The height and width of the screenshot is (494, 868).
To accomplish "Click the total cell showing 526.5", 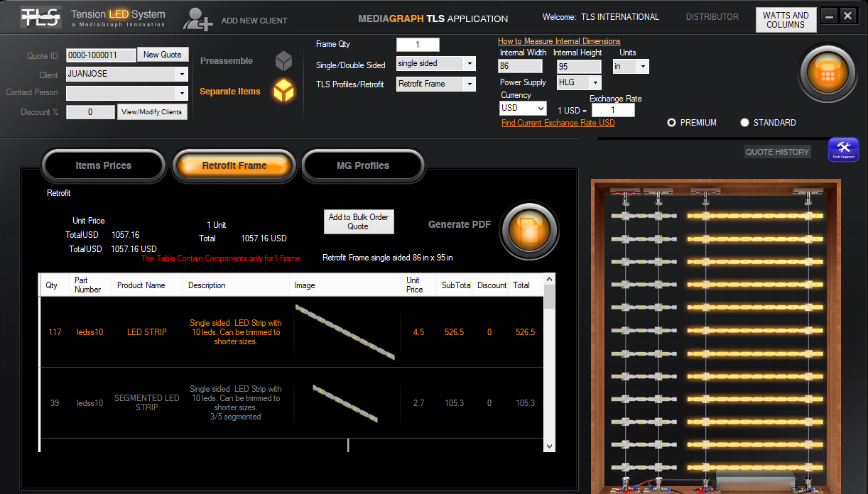I will (525, 332).
